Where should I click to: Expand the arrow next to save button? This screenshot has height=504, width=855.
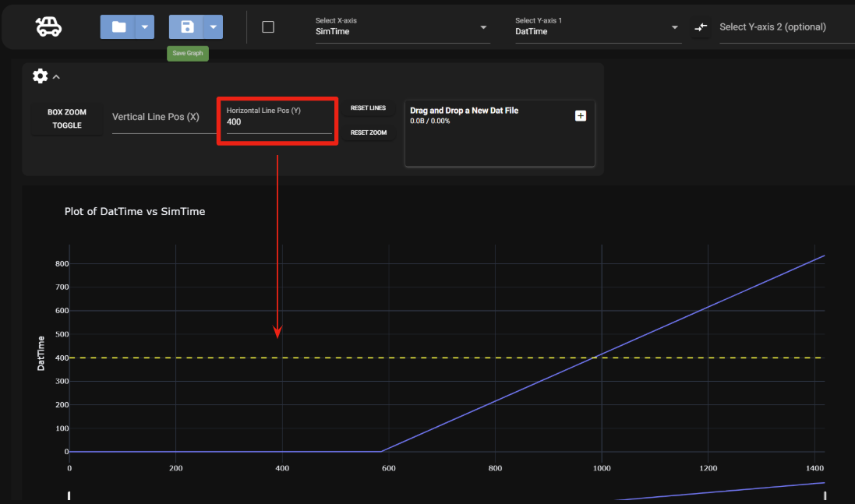(213, 27)
